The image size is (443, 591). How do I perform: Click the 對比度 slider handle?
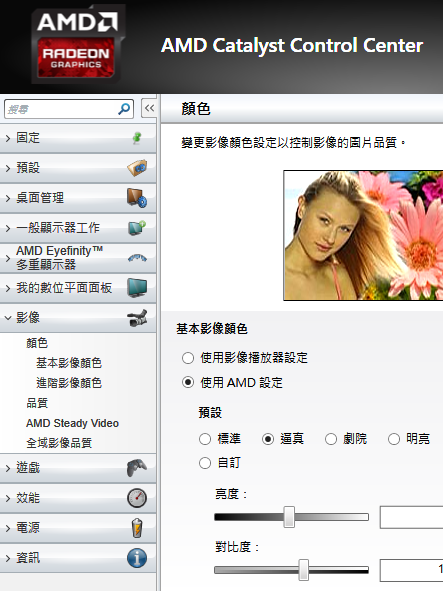coord(304,570)
